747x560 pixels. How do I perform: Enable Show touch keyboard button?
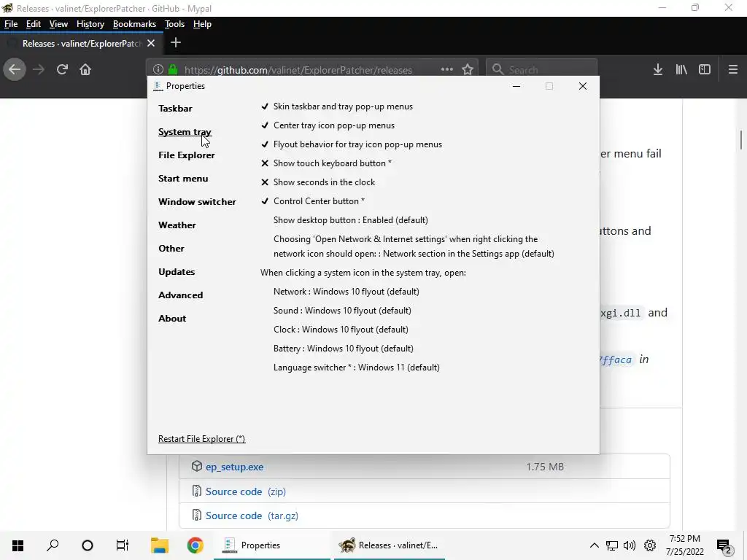[326, 163]
